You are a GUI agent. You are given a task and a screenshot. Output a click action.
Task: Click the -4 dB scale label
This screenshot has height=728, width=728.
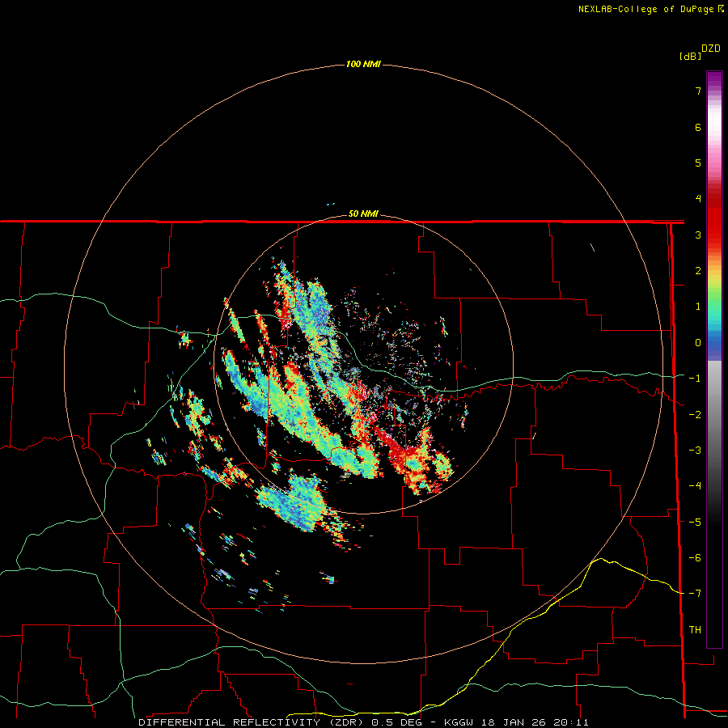point(695,486)
